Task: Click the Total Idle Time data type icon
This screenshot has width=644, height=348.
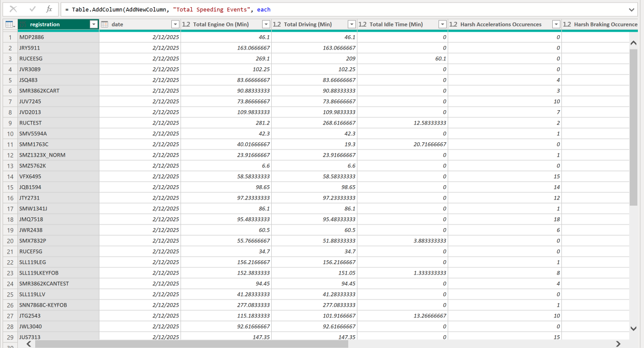Action: pyautogui.click(x=363, y=24)
